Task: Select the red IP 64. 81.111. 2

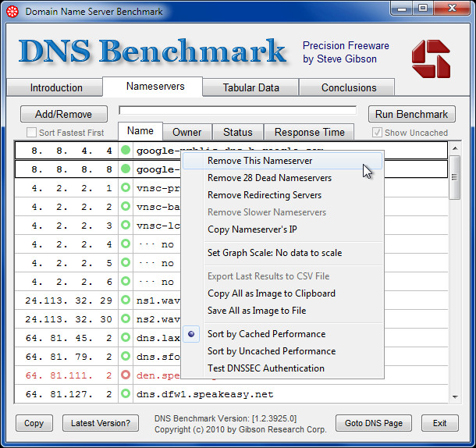Action: (x=69, y=375)
